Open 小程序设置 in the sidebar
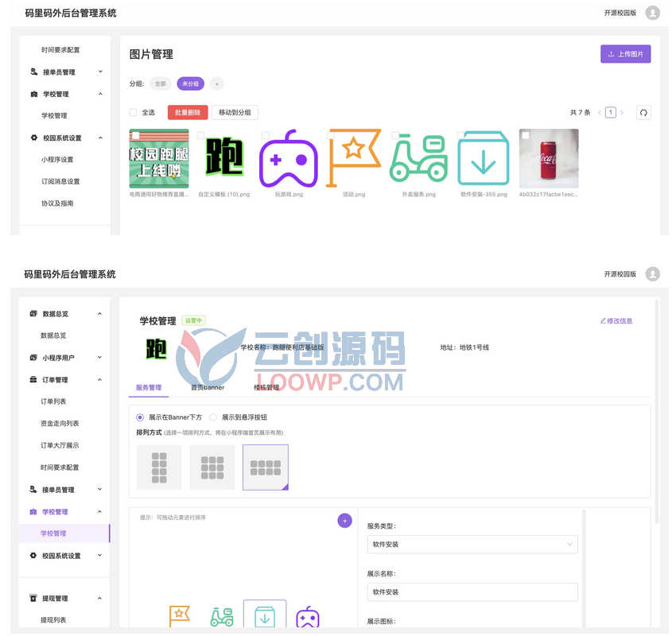This screenshot has width=672, height=636. pos(57,160)
